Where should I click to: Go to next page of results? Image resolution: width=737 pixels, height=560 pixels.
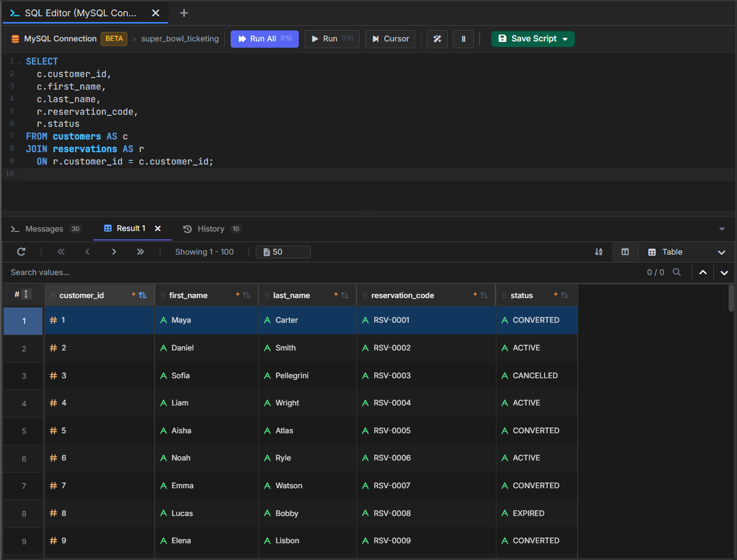(x=114, y=252)
